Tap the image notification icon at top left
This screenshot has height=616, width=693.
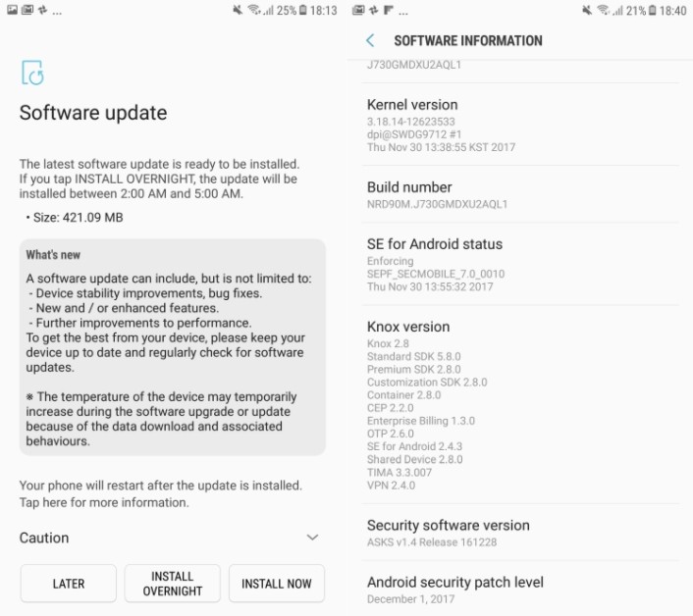tap(13, 9)
